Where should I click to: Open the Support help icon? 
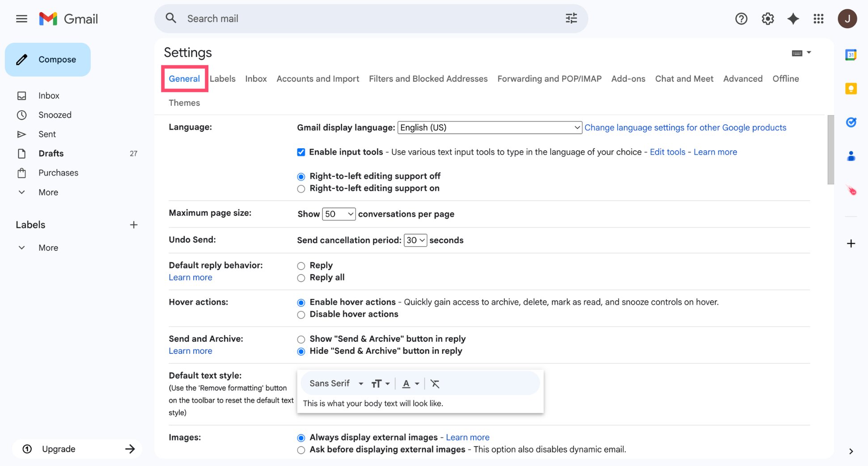click(741, 19)
